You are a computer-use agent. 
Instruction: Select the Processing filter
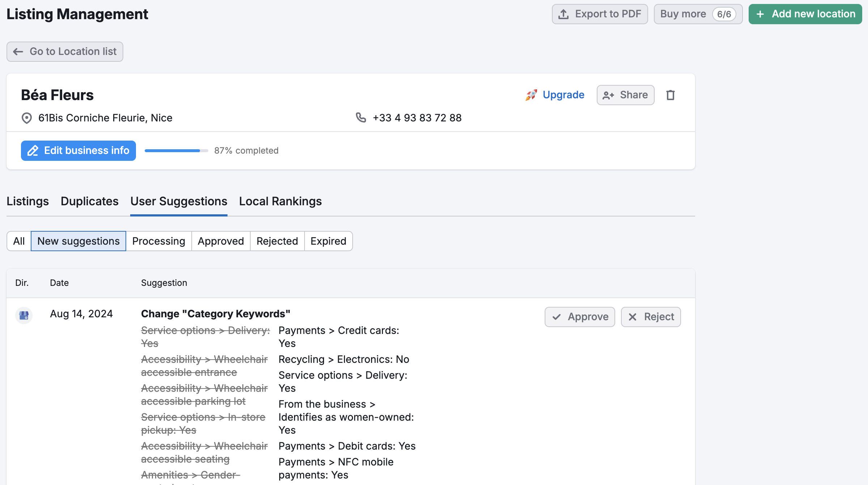pyautogui.click(x=158, y=241)
